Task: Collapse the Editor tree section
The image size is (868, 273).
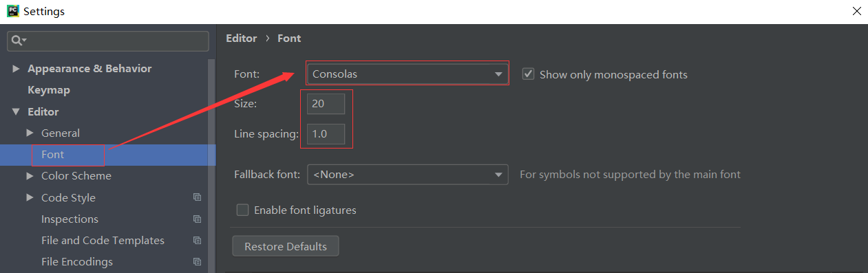Action: click(x=17, y=111)
